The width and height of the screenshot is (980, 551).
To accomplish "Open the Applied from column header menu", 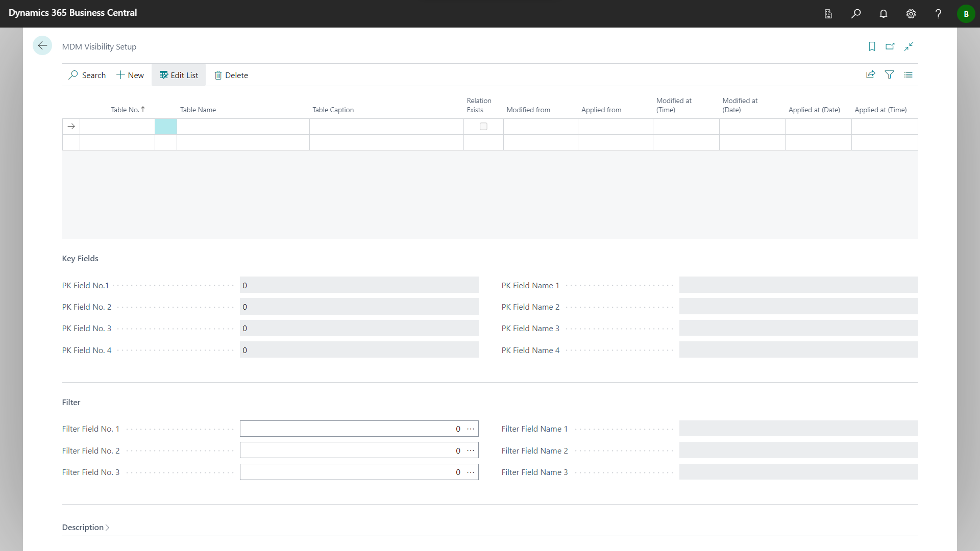I will pyautogui.click(x=601, y=110).
